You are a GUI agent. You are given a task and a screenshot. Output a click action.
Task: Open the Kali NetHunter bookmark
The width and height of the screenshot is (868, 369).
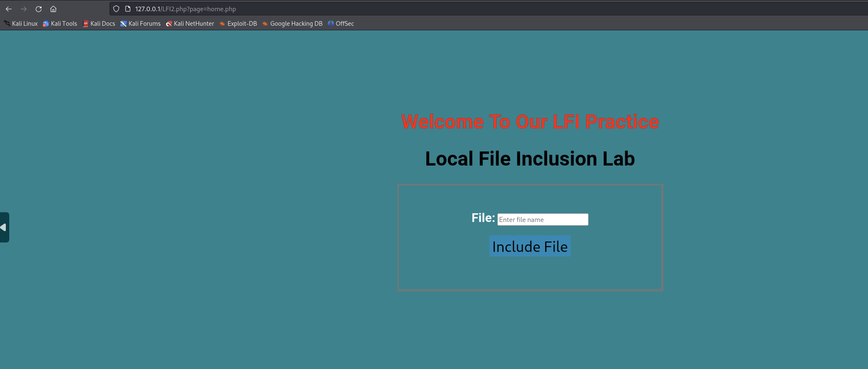click(190, 24)
